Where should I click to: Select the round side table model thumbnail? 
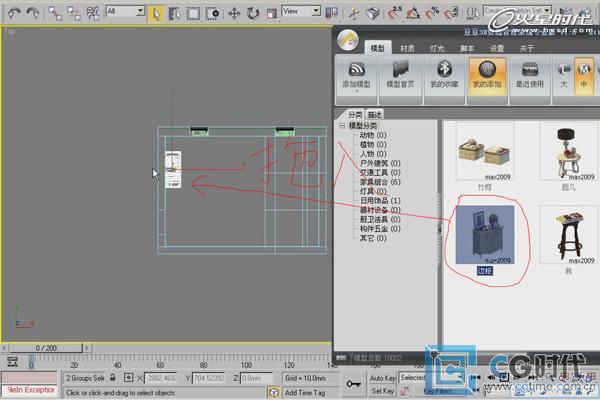pos(569,152)
